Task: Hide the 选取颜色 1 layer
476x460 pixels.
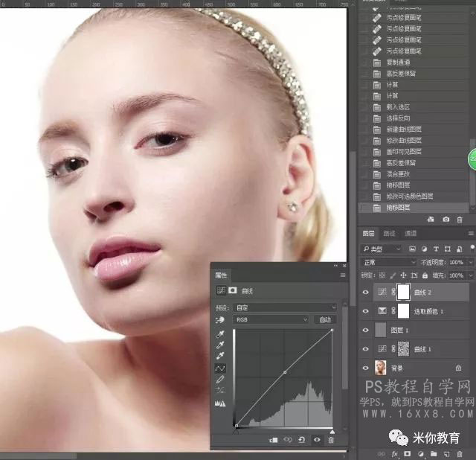Action: click(365, 311)
